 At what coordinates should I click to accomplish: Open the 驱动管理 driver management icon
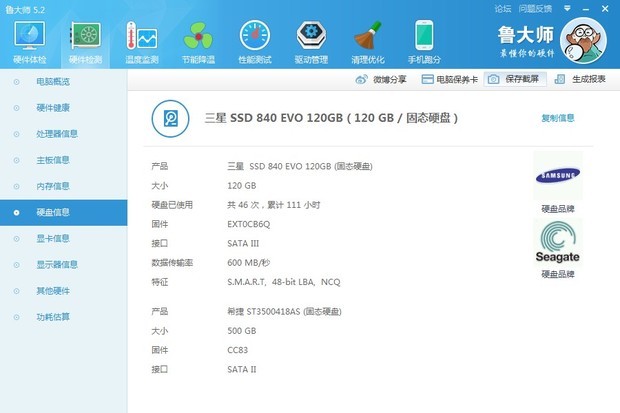pos(312,39)
